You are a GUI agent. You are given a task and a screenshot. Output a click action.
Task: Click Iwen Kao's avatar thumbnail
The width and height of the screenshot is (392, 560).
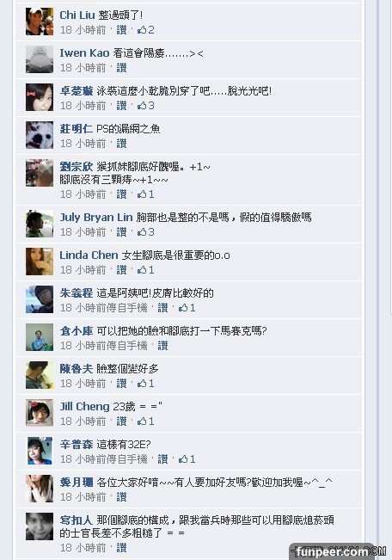pyautogui.click(x=40, y=59)
